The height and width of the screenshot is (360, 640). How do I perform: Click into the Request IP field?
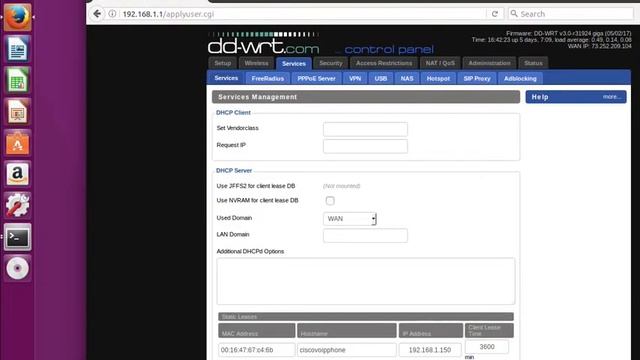[365, 146]
